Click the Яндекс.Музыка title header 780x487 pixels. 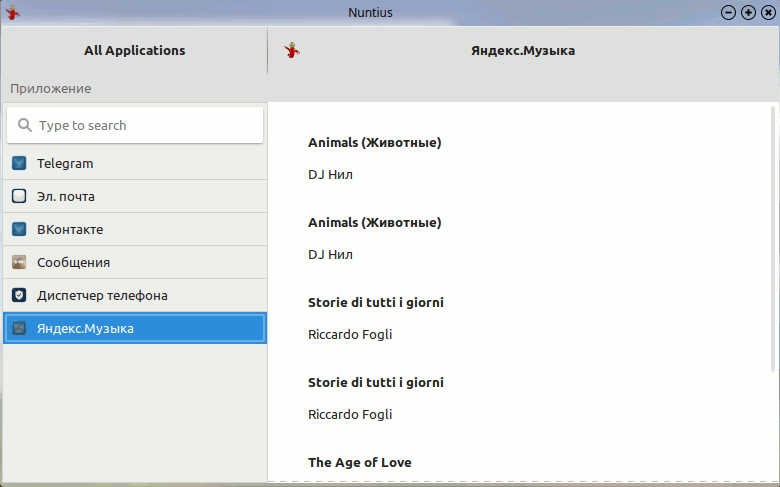523,51
